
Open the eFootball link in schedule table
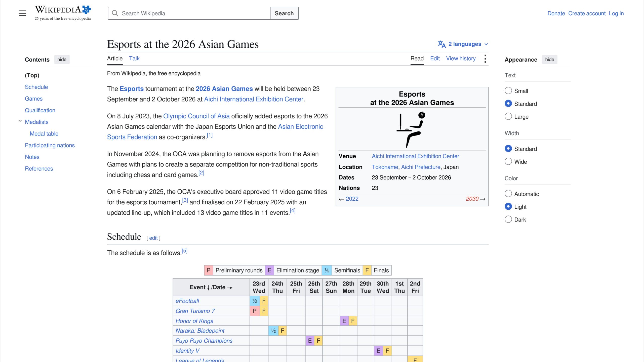pyautogui.click(x=187, y=301)
